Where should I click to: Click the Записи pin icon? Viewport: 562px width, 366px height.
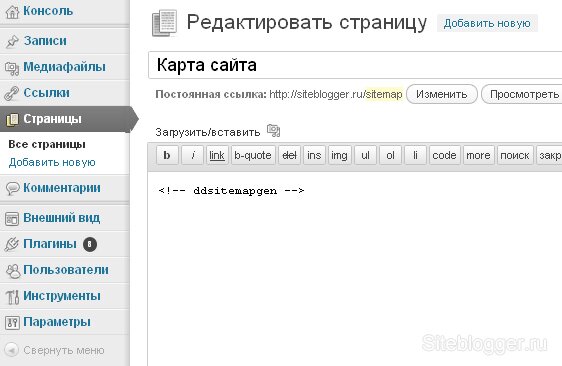(12, 41)
